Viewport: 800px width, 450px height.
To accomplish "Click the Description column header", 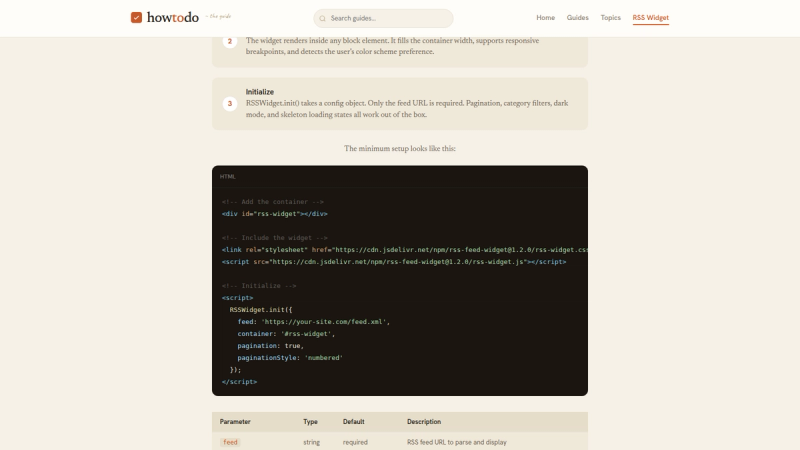I will 424,422.
